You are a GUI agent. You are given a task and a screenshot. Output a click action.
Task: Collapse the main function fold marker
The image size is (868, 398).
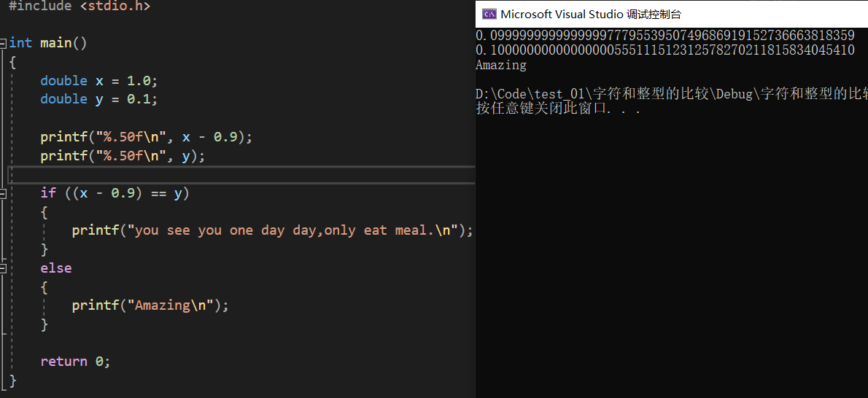(4, 42)
